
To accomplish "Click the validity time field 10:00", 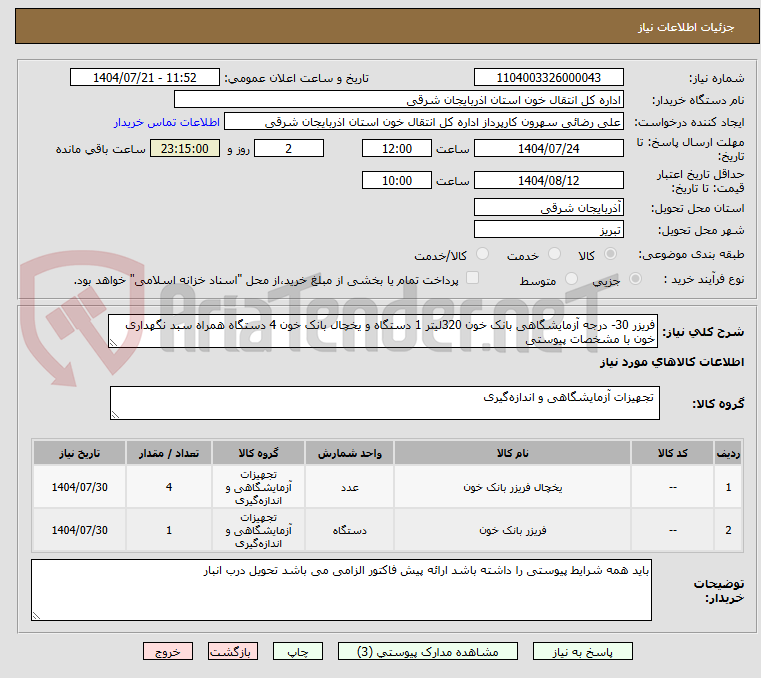I will (x=397, y=181).
